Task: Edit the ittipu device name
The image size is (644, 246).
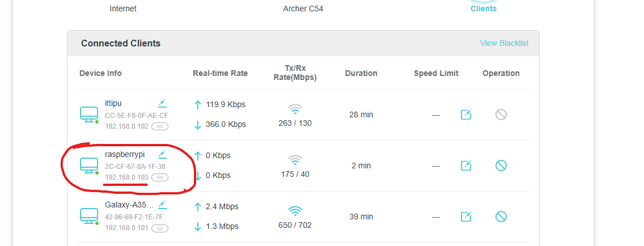Action: pyautogui.click(x=163, y=103)
